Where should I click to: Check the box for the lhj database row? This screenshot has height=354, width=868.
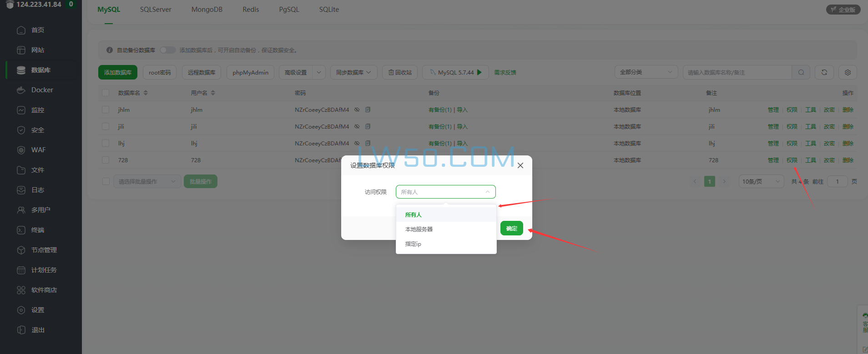[x=106, y=143]
